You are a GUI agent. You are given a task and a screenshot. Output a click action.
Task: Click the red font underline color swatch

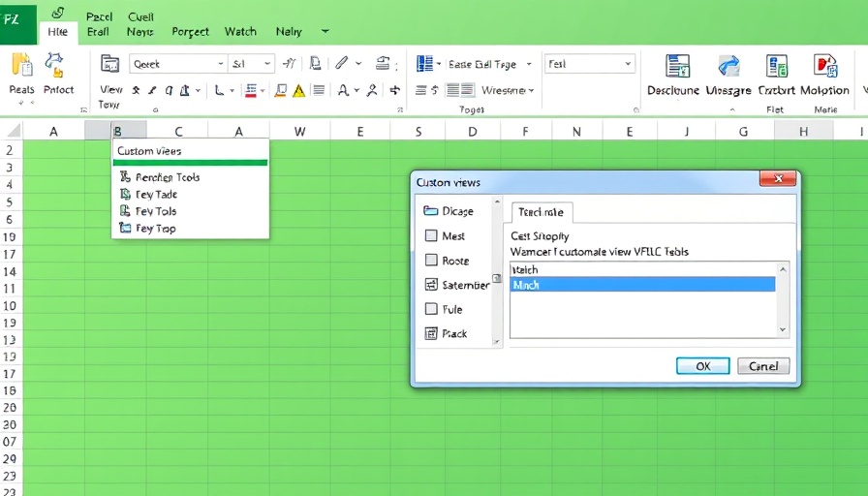[251, 91]
